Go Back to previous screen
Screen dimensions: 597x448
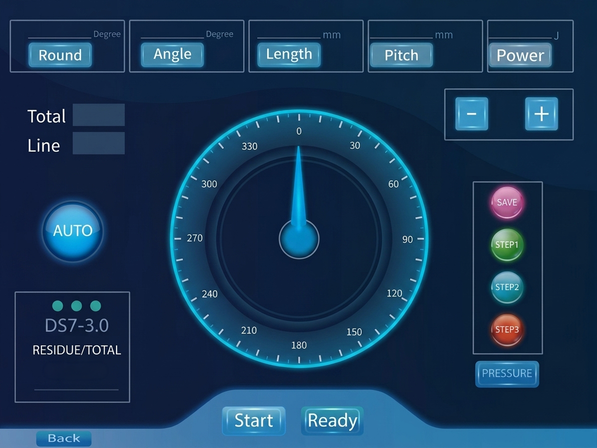[64, 438]
